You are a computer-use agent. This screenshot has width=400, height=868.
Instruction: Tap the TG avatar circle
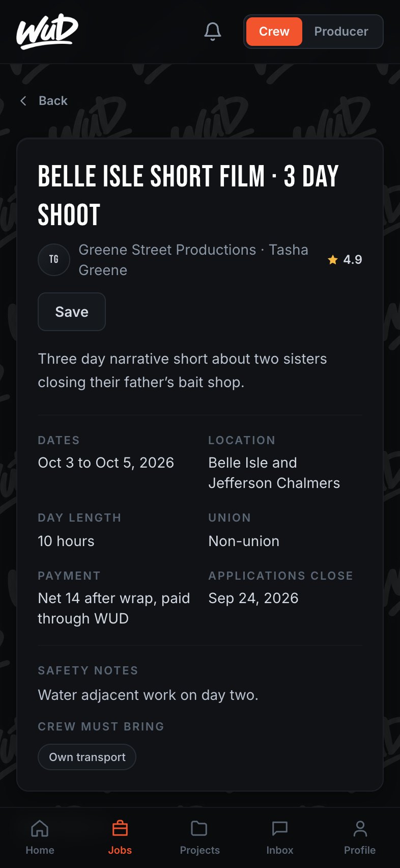pos(54,260)
